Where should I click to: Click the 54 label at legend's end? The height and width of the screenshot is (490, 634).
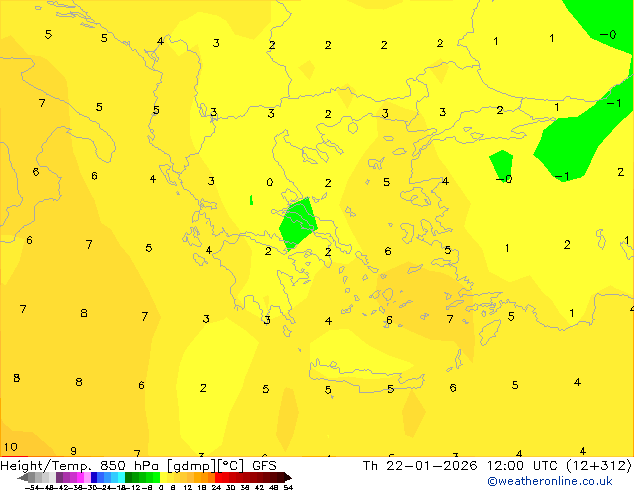(x=288, y=487)
